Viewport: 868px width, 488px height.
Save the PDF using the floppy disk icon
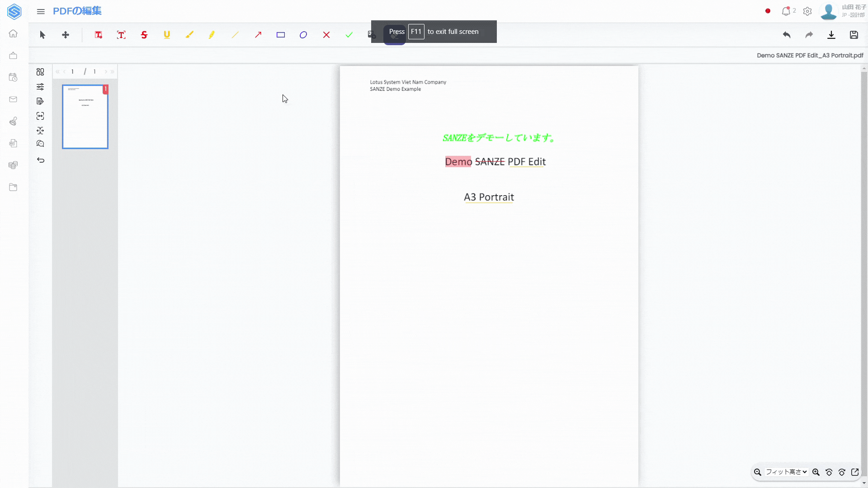(x=854, y=35)
